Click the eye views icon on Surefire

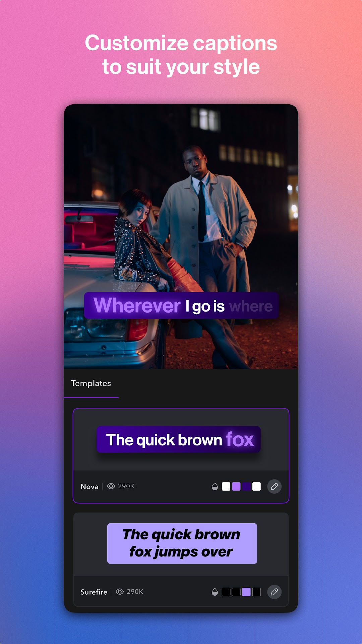pos(120,592)
